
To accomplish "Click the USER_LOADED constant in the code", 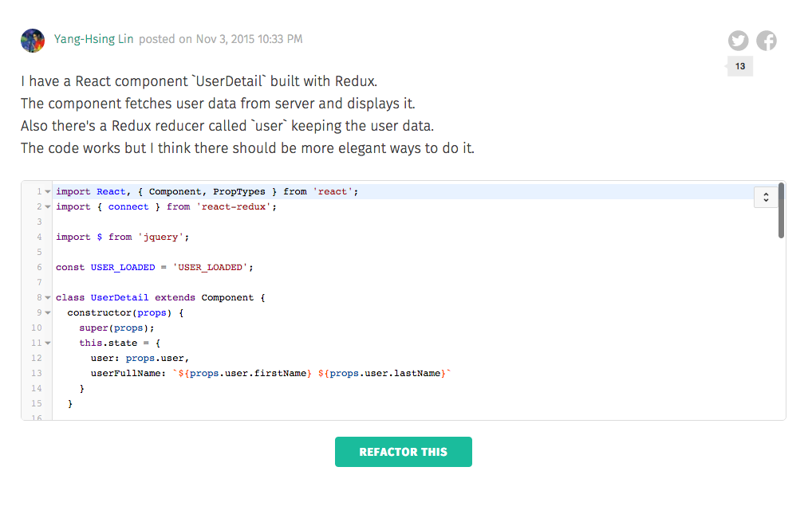I will (122, 267).
